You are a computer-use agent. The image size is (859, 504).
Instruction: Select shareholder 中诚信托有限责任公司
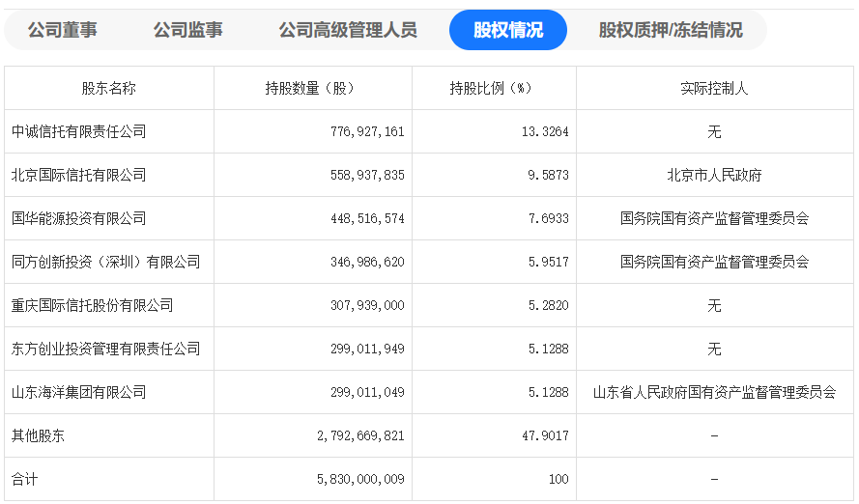[79, 132]
